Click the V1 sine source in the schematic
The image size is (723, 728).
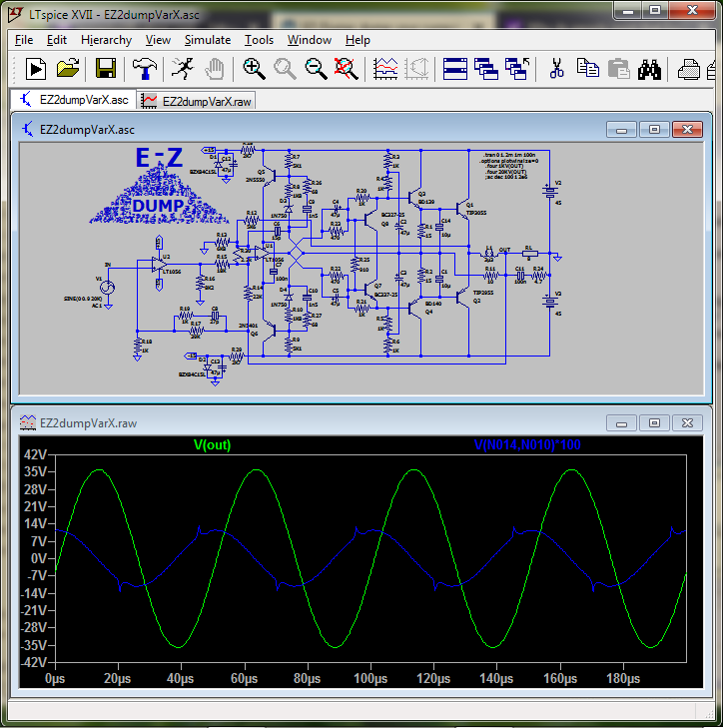[x=107, y=288]
